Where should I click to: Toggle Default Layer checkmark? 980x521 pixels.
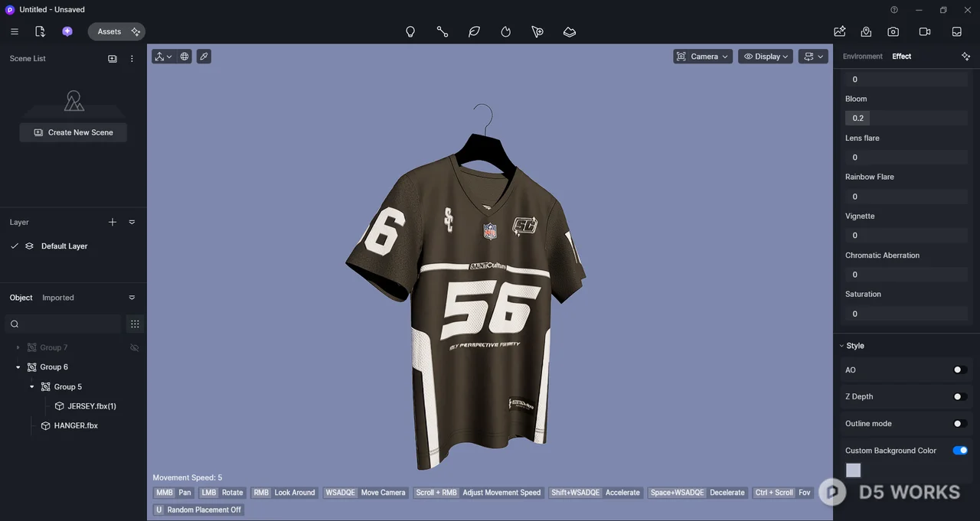tap(15, 246)
